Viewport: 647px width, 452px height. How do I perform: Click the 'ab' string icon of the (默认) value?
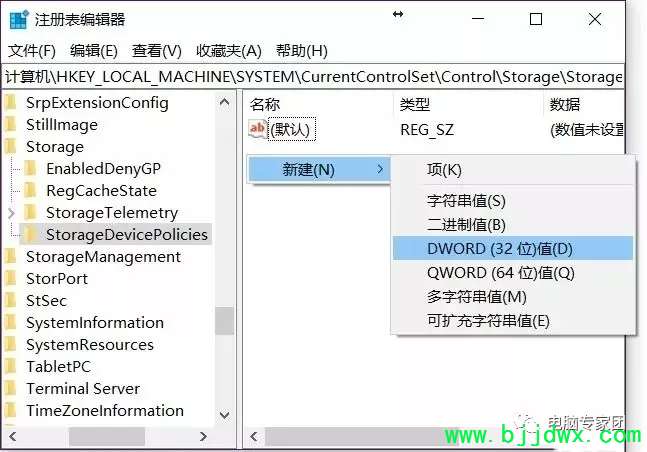coord(257,129)
